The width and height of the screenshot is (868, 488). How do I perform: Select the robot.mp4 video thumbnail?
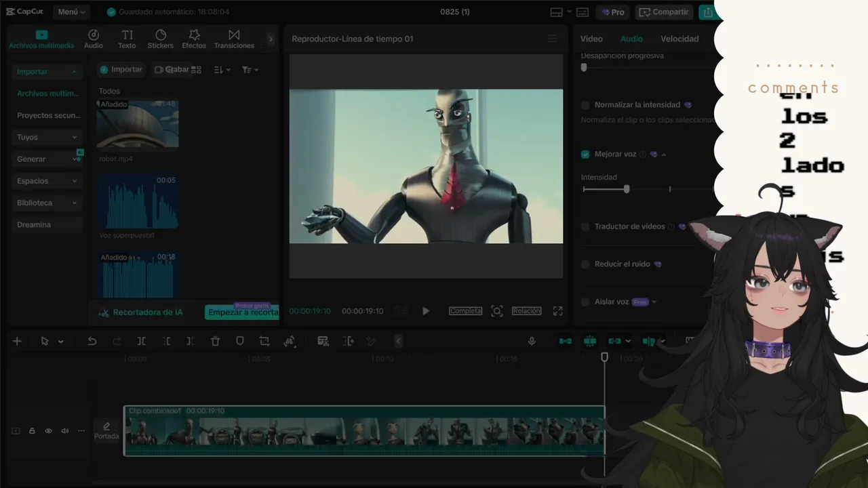138,124
